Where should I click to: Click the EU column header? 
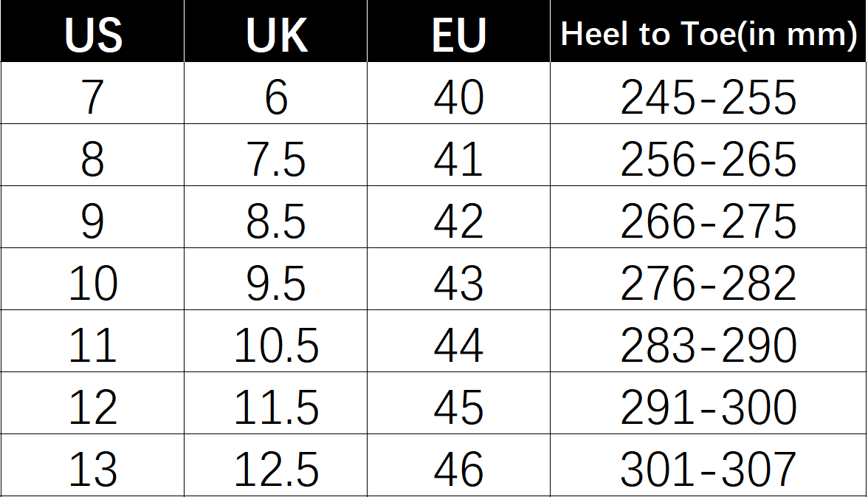point(458,31)
